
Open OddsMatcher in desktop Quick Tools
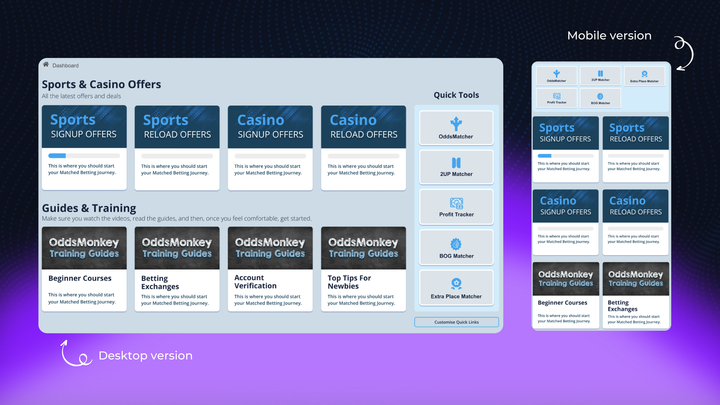pos(456,127)
